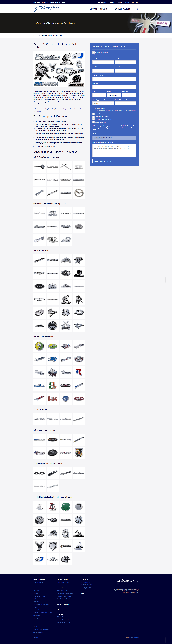The image size is (172, 644).
Task: Open the Request Custom menu
Action: coord(123,9)
